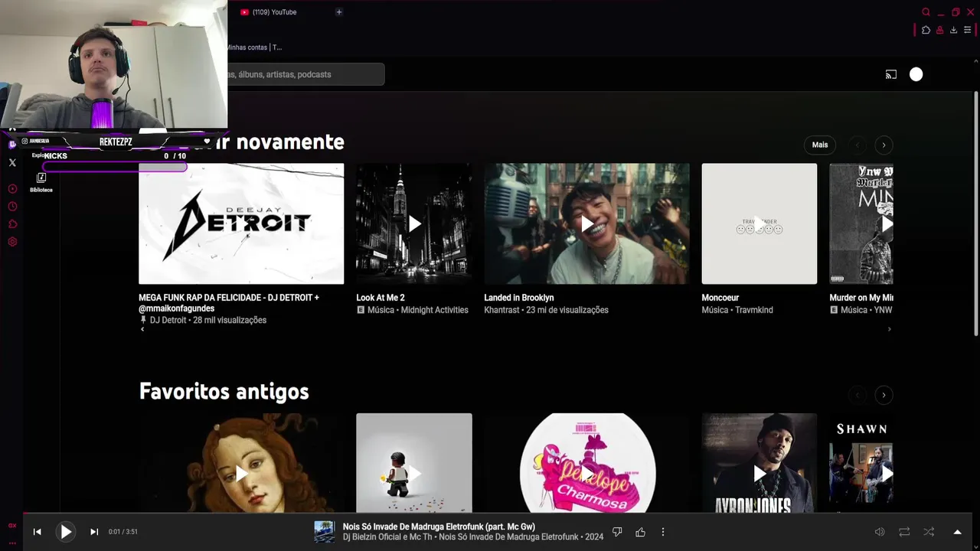
Task: Like the current song with thumbs up
Action: 640,532
